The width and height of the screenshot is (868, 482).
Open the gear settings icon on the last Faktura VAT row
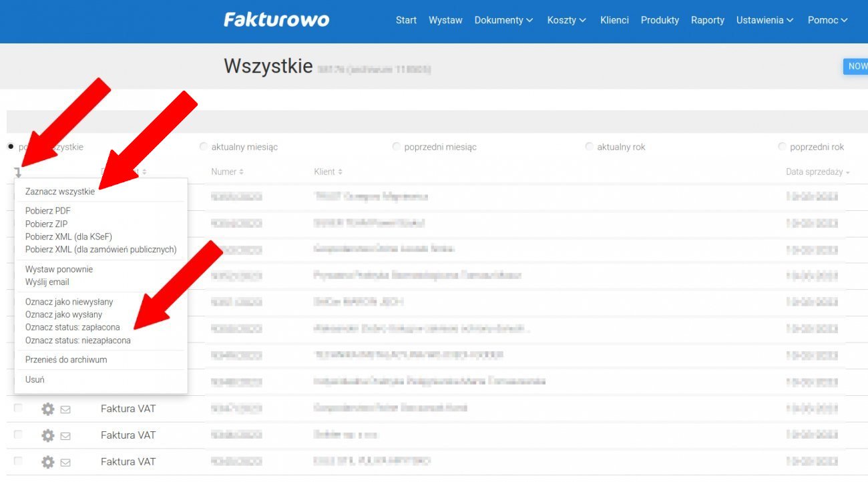tap(48, 462)
